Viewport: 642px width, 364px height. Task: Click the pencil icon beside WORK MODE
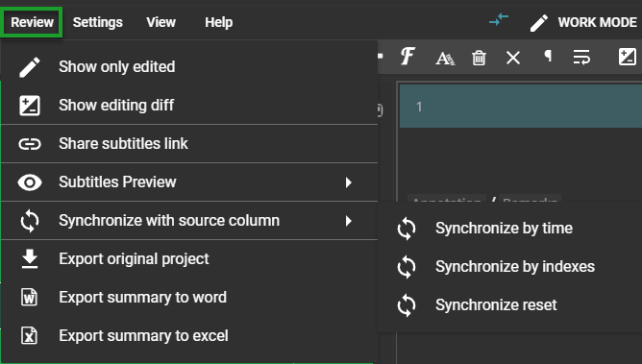click(x=539, y=23)
